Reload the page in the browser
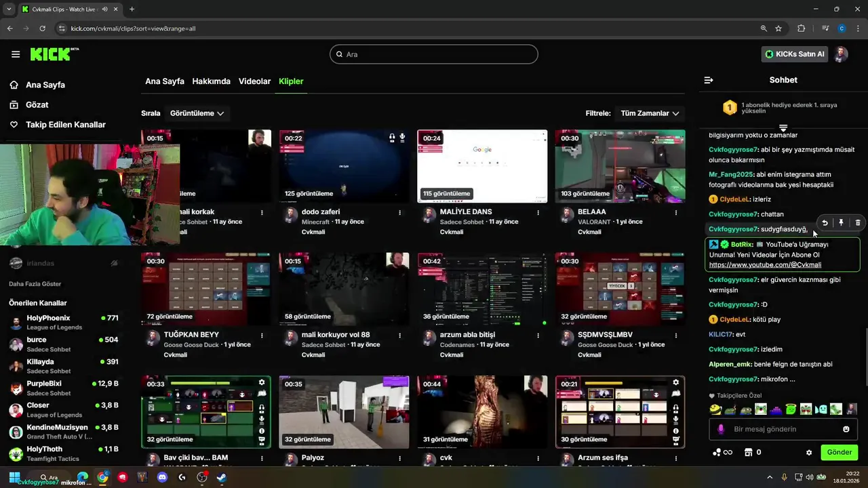 tap(42, 28)
